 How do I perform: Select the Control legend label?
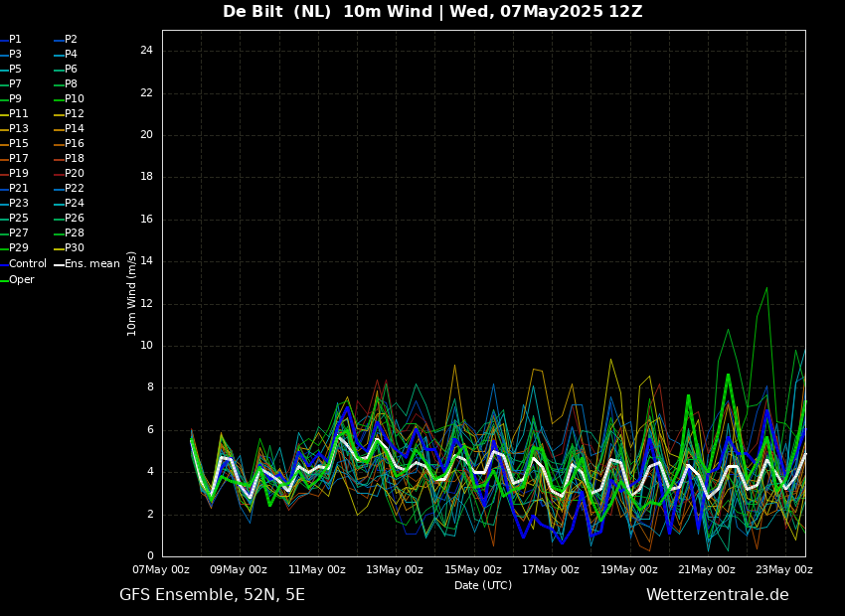click(28, 264)
